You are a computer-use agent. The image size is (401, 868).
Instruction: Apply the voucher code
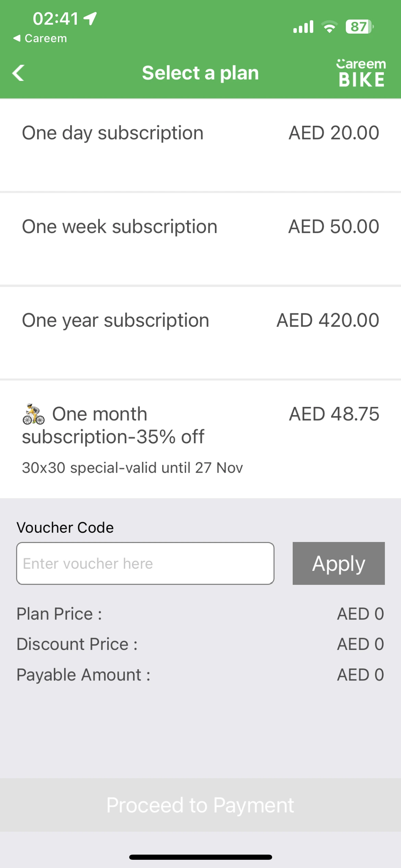(x=339, y=563)
